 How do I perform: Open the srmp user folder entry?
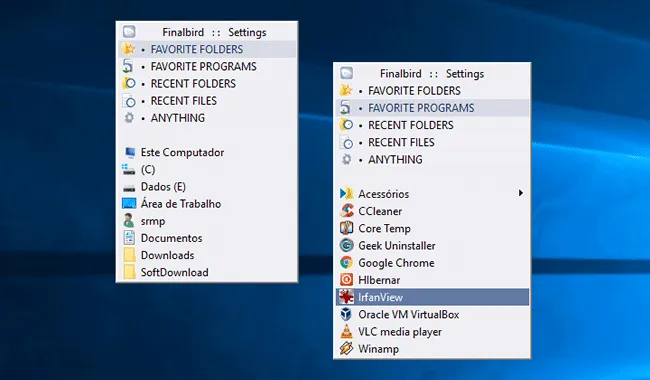coord(207,221)
